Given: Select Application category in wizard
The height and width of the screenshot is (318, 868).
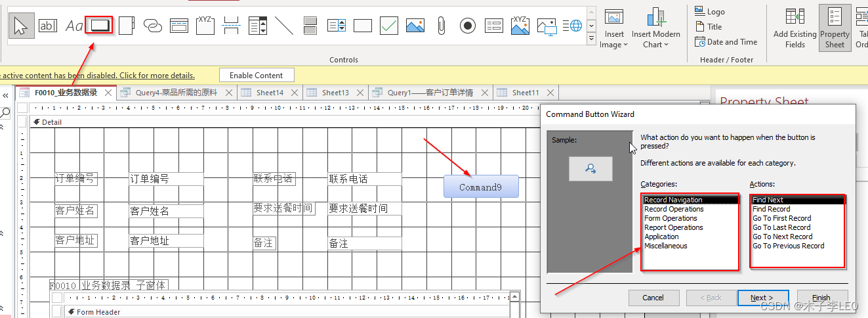Looking at the screenshot, I should 690,237.
